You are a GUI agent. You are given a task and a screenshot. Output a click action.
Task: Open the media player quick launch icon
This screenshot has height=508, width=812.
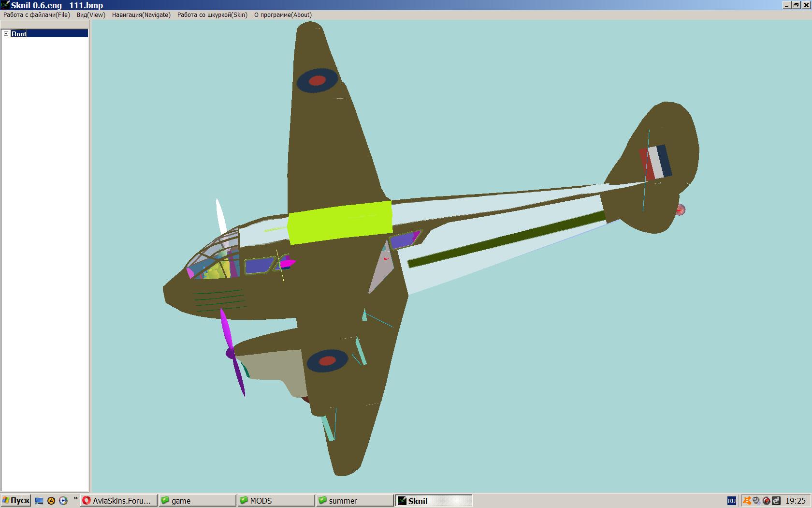63,501
